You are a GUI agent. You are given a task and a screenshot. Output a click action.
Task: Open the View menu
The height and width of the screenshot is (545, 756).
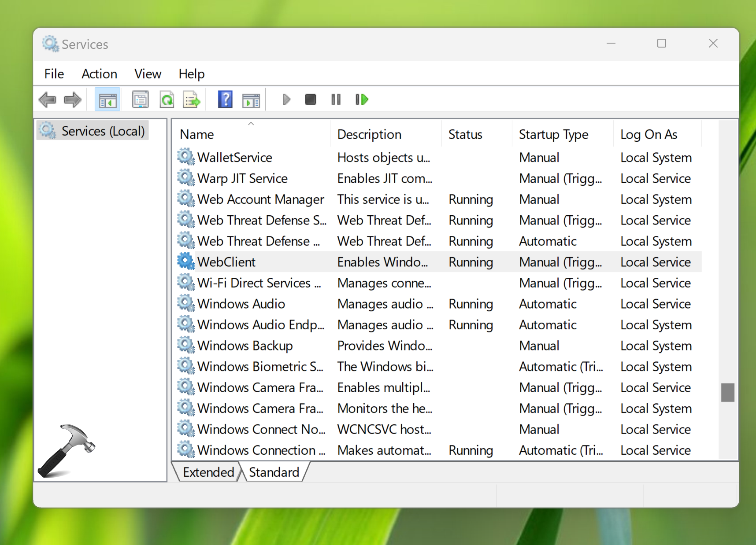click(148, 74)
